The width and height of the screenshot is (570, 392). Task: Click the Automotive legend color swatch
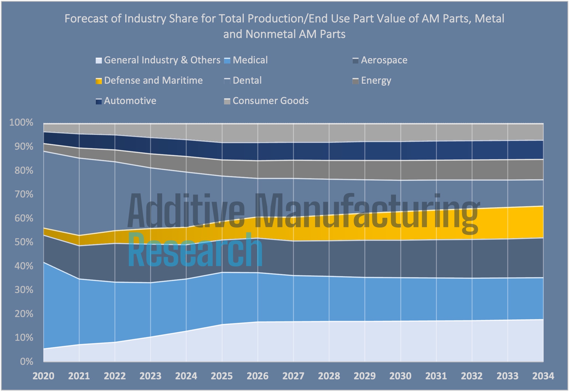[x=99, y=101]
